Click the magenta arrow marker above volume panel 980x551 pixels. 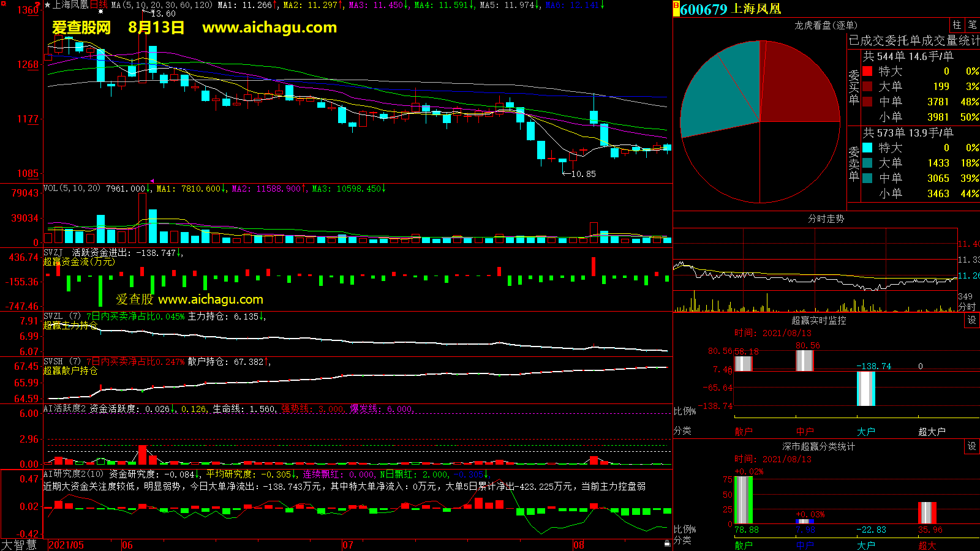(152, 181)
